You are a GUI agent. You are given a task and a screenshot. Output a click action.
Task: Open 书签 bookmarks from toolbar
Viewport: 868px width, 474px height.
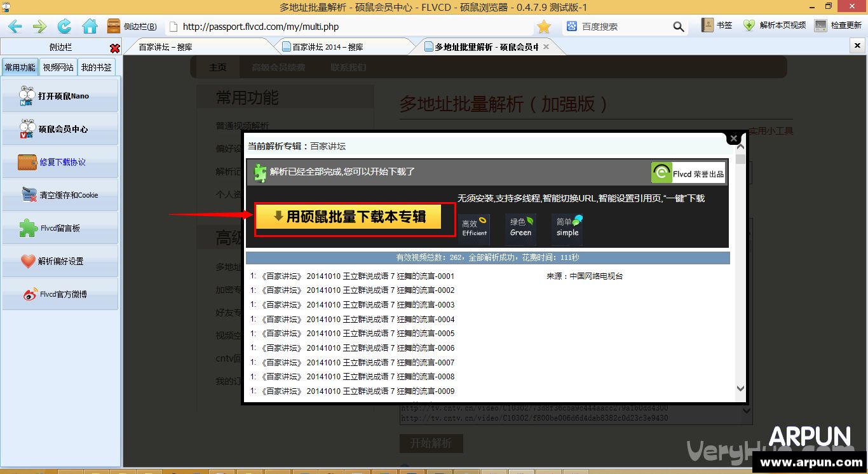(x=717, y=25)
